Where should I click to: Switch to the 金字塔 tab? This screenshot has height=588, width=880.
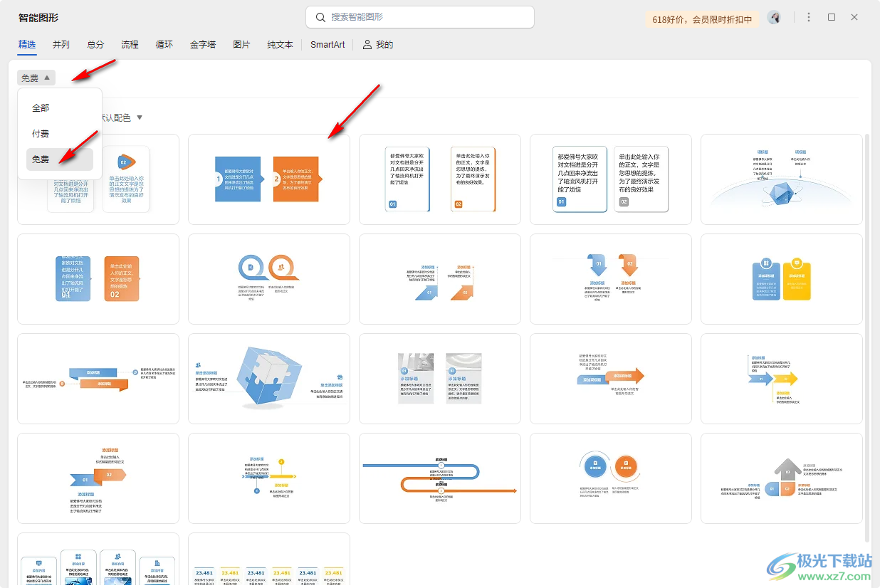click(203, 44)
